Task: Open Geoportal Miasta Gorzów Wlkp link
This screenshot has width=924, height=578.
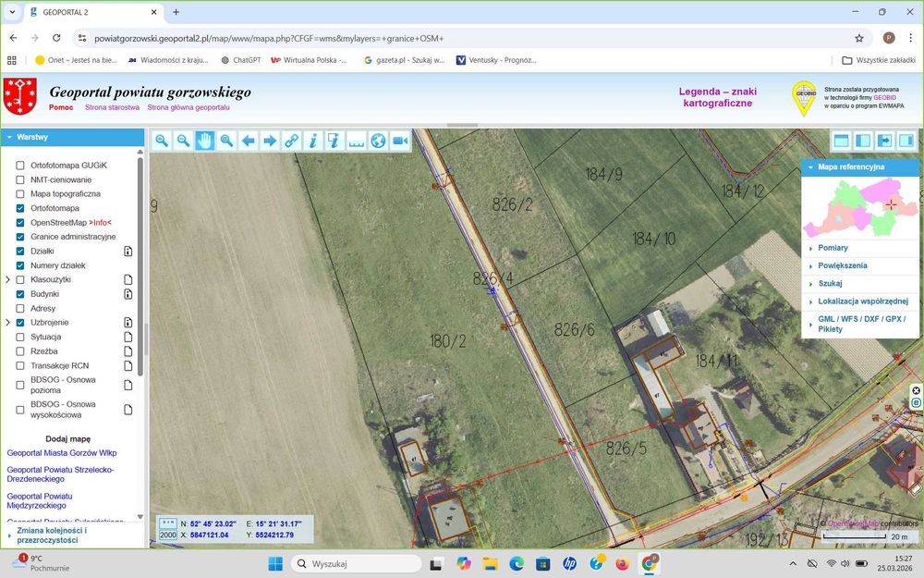Action: click(62, 453)
